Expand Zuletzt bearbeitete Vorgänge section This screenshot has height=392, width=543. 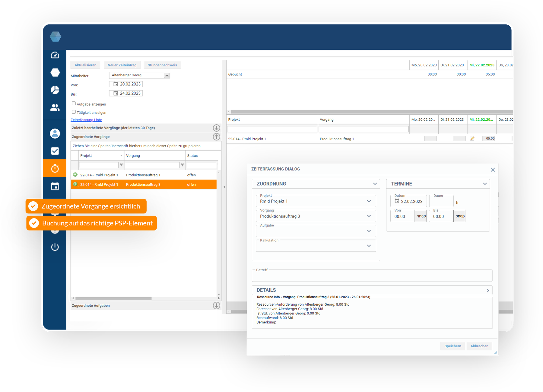(216, 128)
